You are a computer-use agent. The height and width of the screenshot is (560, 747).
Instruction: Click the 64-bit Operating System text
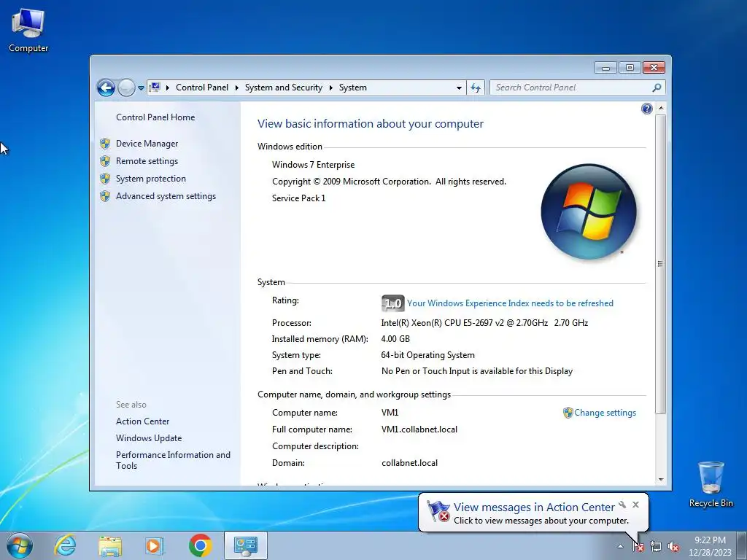(427, 355)
